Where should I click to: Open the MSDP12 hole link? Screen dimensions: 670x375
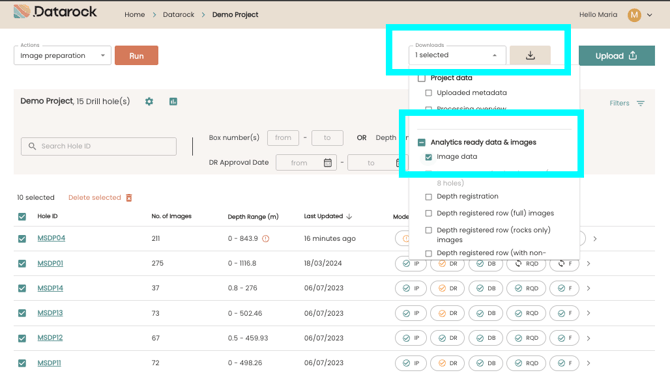[x=50, y=337]
